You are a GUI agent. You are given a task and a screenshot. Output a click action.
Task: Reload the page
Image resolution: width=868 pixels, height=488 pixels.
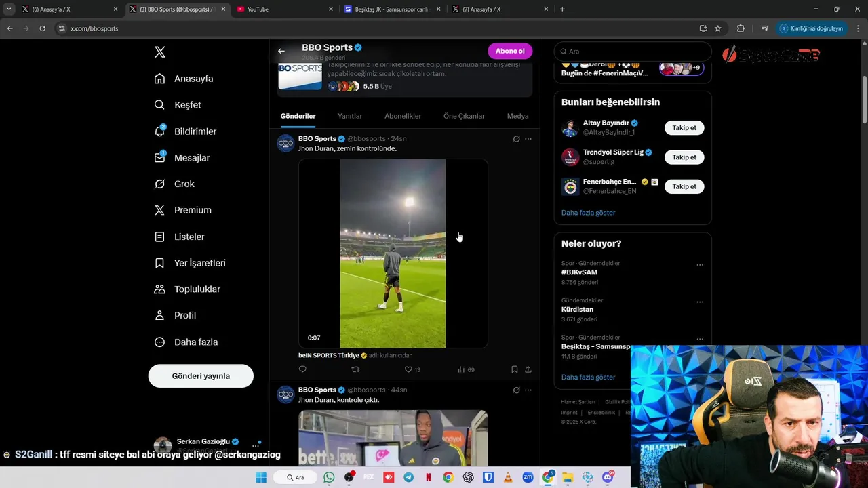pyautogui.click(x=42, y=28)
